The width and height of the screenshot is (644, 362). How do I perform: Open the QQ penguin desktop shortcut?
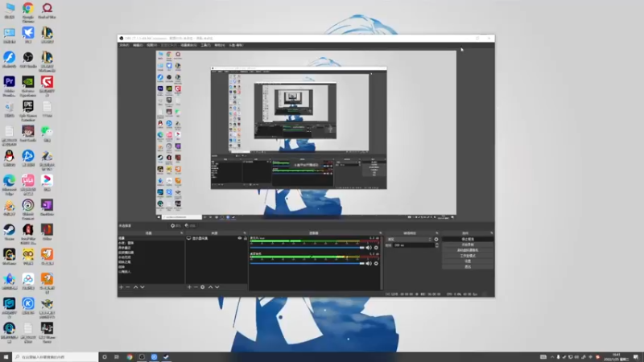[x=9, y=158]
